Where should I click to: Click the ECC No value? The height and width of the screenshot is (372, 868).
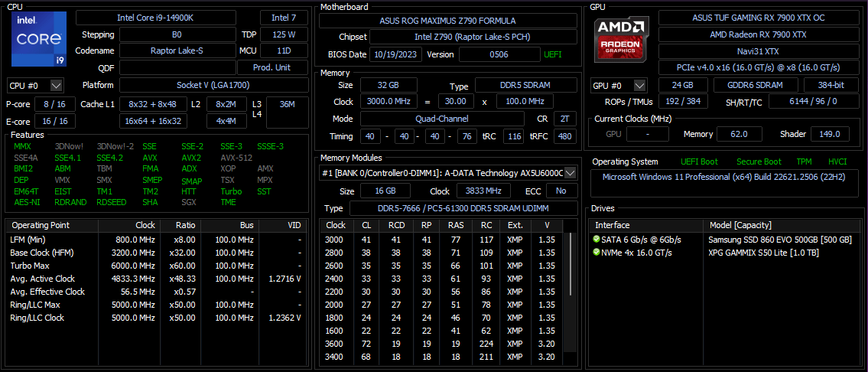[561, 191]
